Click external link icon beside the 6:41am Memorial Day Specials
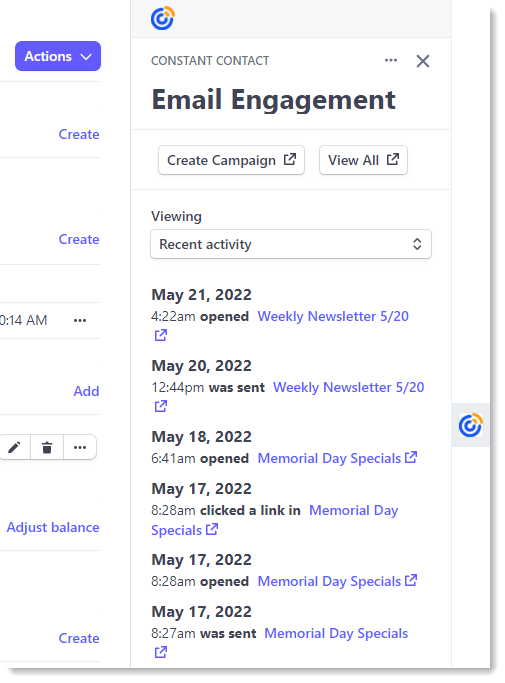505x683 pixels. pos(411,457)
